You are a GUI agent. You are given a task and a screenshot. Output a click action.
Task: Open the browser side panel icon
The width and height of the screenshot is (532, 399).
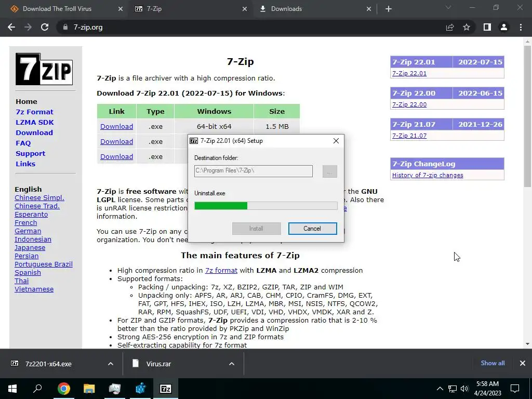pos(487,27)
